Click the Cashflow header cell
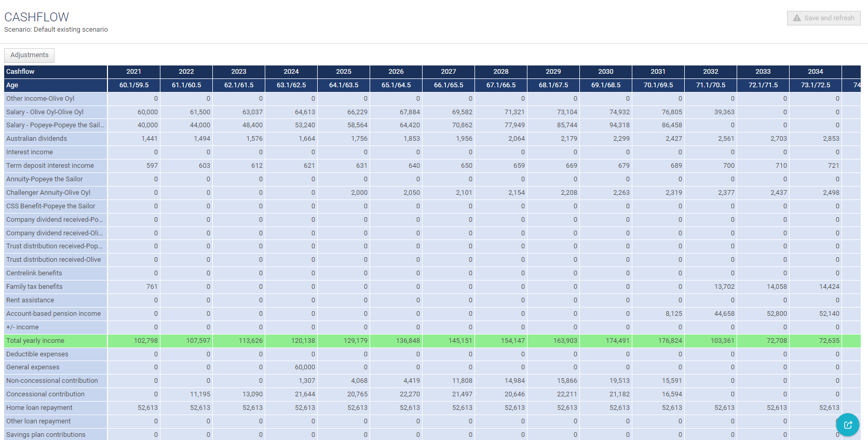The height and width of the screenshot is (440, 868). click(x=56, y=72)
